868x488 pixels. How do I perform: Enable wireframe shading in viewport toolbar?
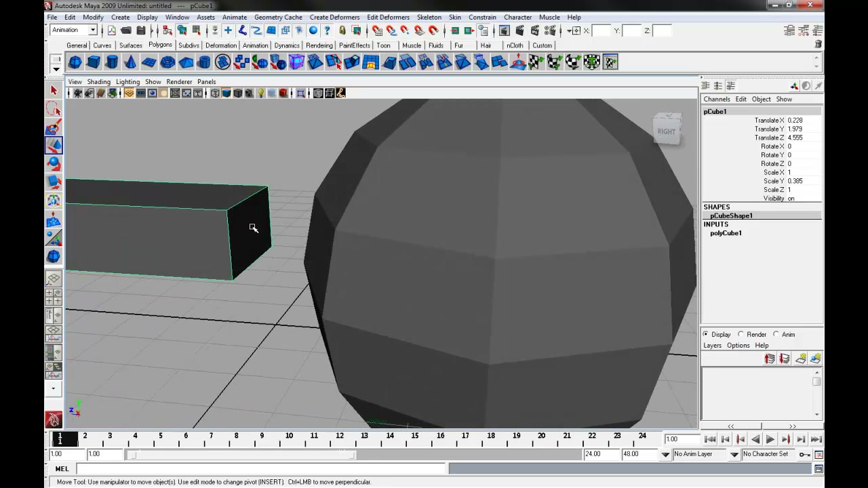(215, 94)
